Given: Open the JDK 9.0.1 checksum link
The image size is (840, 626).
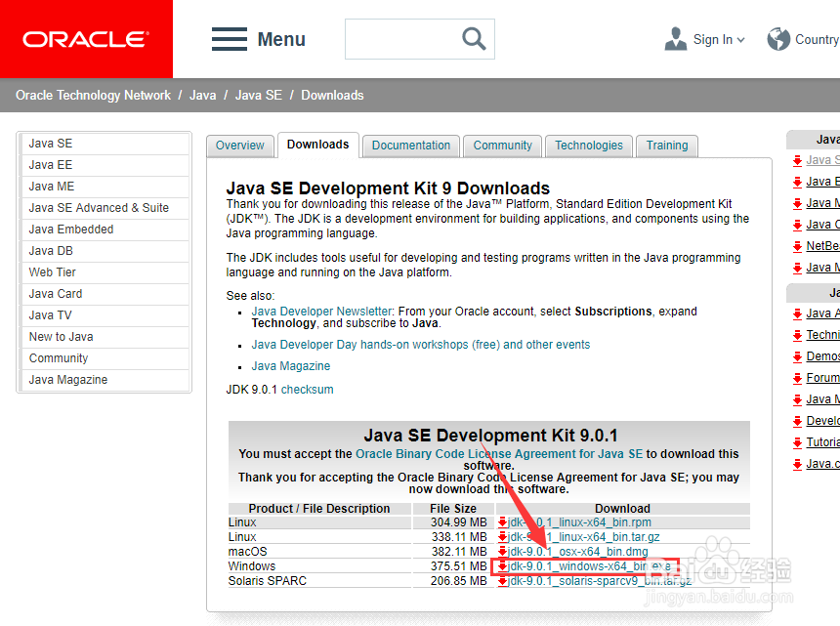Looking at the screenshot, I should pyautogui.click(x=307, y=390).
